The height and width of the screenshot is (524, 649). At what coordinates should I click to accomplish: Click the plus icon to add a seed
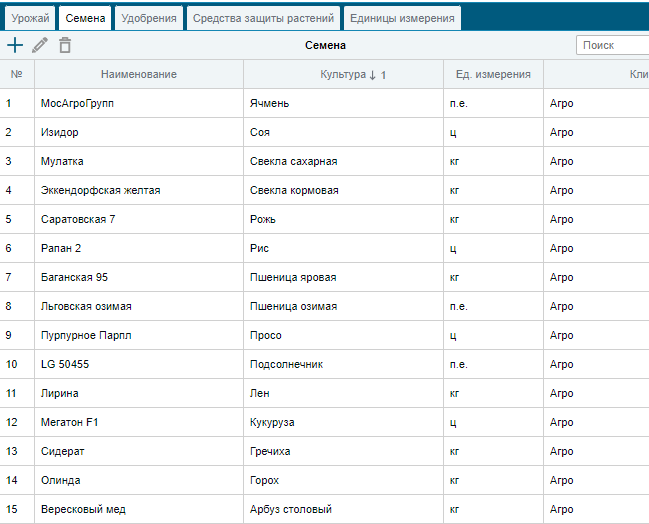click(x=15, y=45)
